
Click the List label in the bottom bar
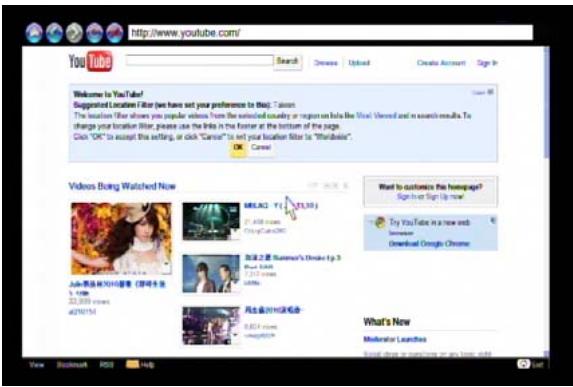pos(538,364)
